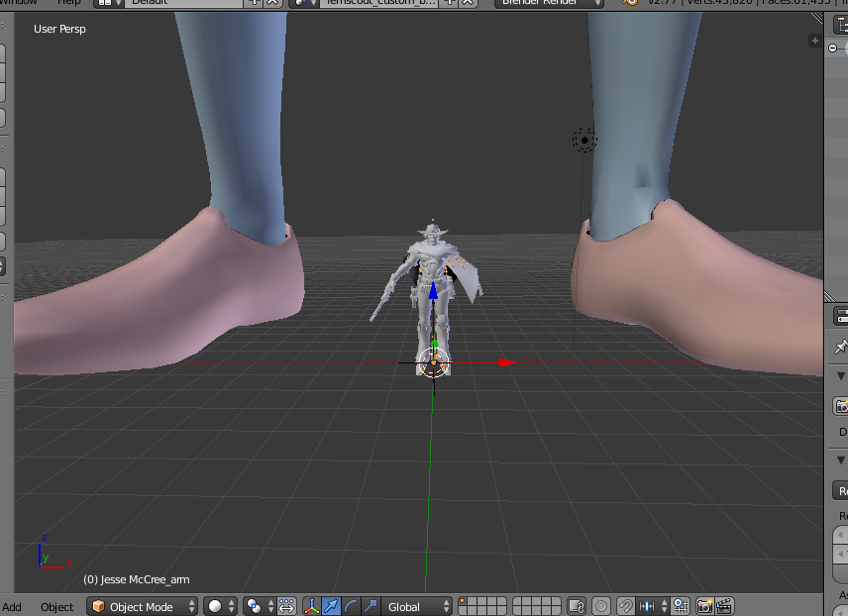Screen dimensions: 848x616
Task: Click the properties editor type icon
Action: (x=841, y=316)
